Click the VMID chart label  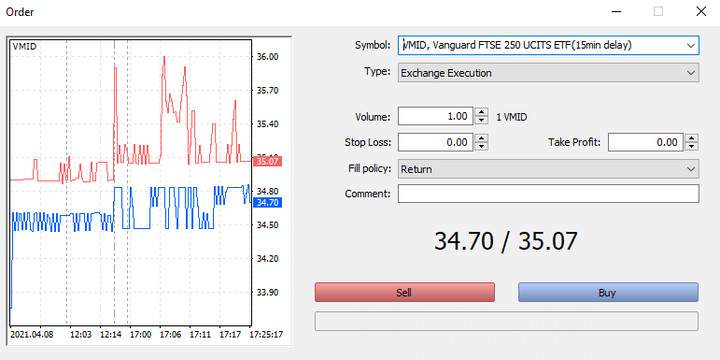[24, 46]
